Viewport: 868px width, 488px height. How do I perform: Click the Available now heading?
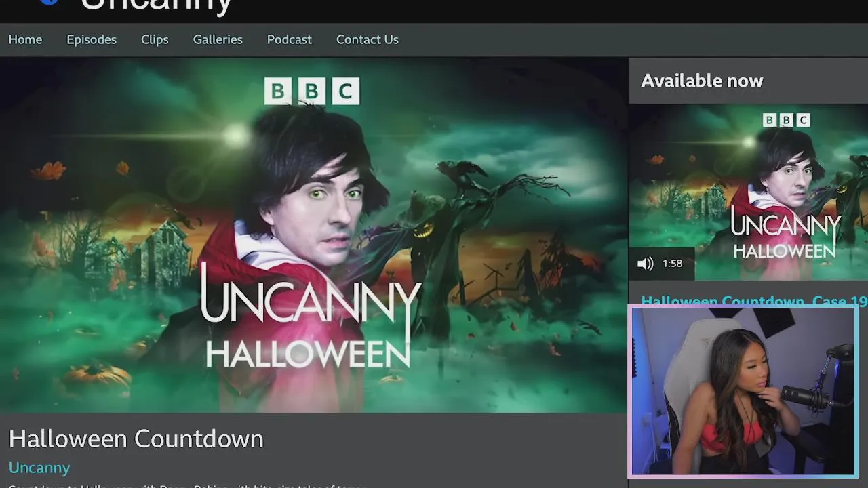point(702,81)
